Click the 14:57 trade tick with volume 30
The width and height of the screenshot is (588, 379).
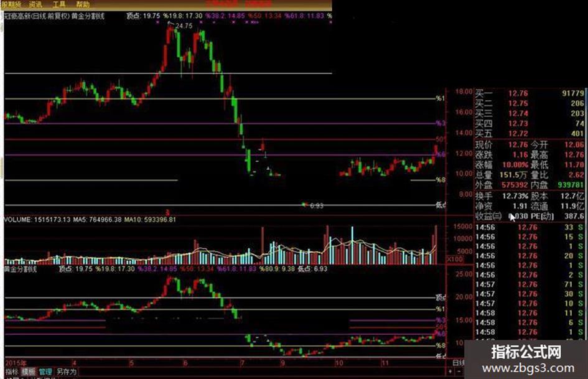pyautogui.click(x=529, y=294)
